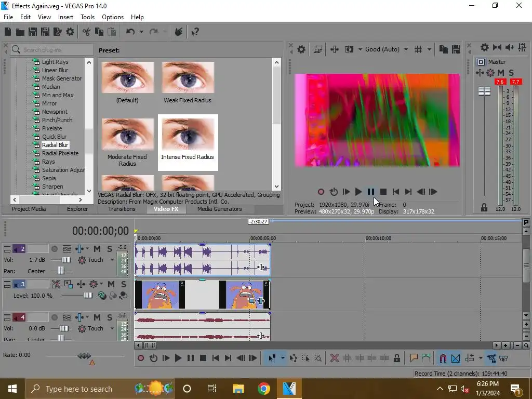Open track 4 automation mode Touch dropdown
This screenshot has height=399, width=532.
(x=112, y=328)
